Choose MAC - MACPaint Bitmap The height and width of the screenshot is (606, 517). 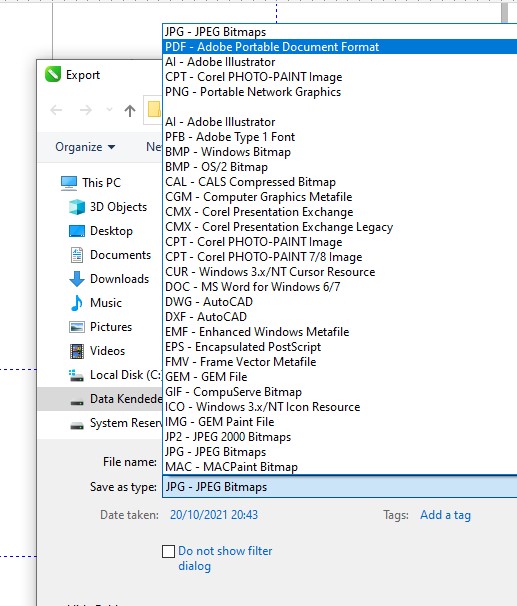[x=340, y=467]
